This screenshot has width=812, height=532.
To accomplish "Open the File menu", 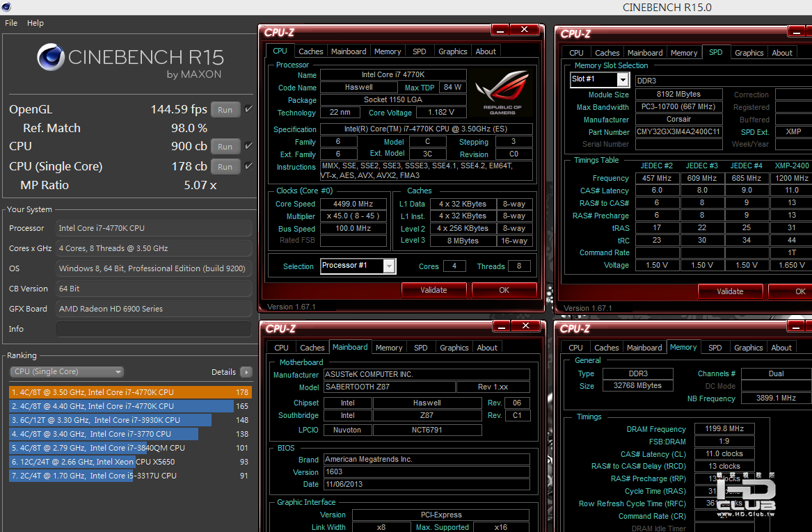I will 11,23.
